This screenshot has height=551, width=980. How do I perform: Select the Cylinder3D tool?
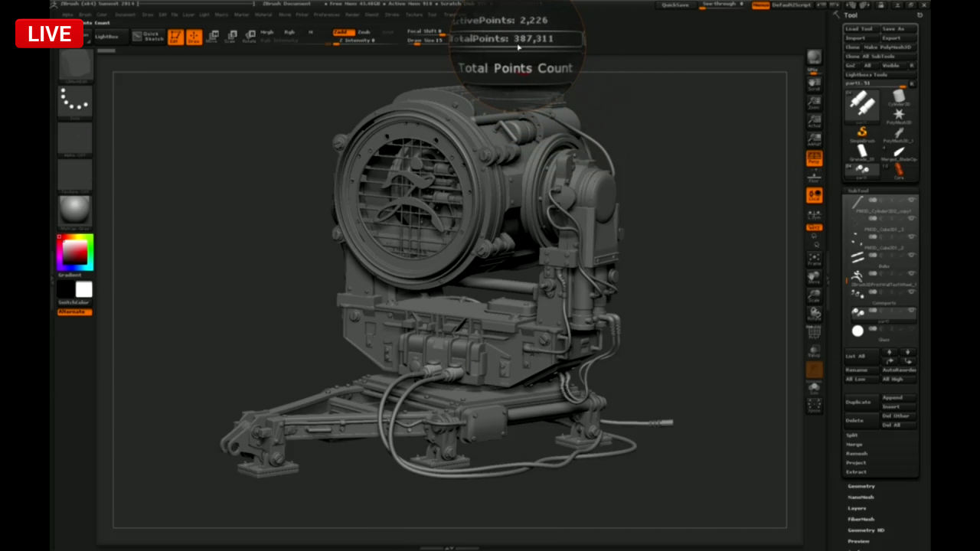[897, 98]
